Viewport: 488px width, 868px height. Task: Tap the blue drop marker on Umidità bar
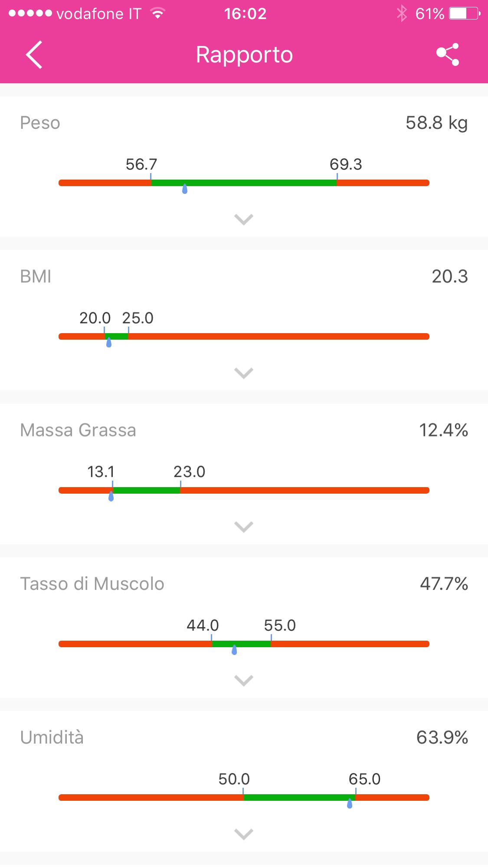coord(350,804)
